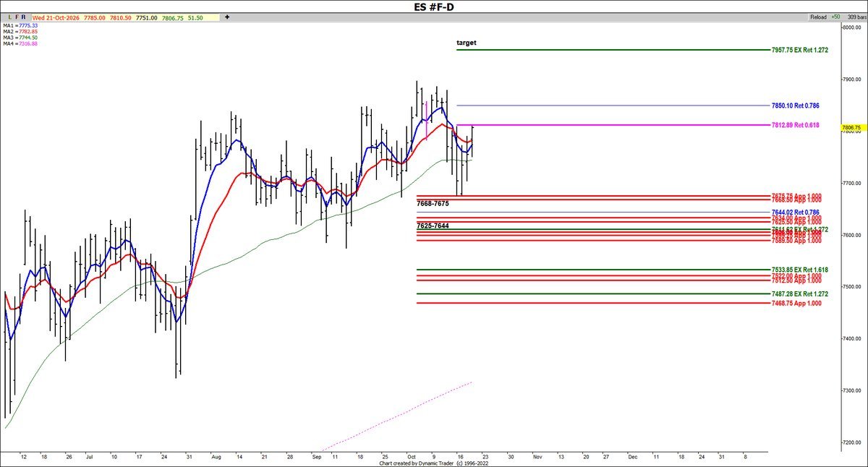
Task: Click the F button in chart toolbar
Action: click(17, 16)
